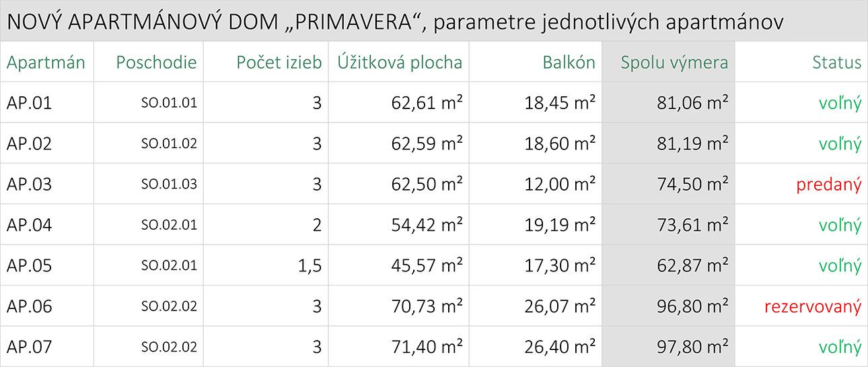
Task: Select the AP.01 apartment cell
Action: [x=30, y=103]
